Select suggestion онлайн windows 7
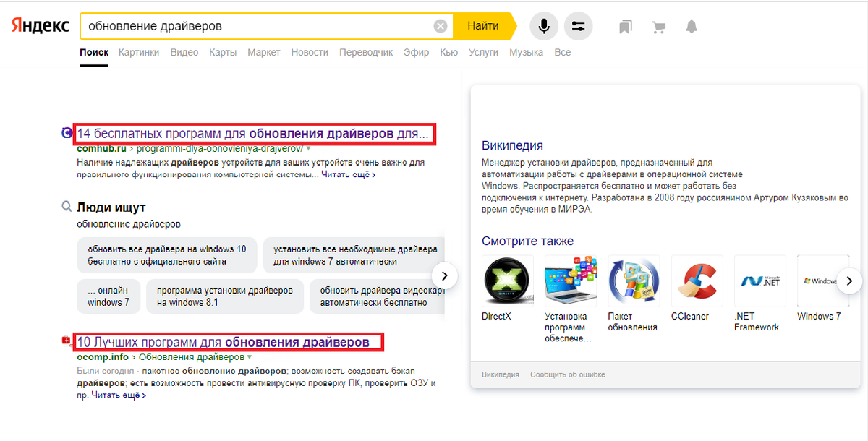This screenshot has width=868, height=441. click(x=109, y=296)
